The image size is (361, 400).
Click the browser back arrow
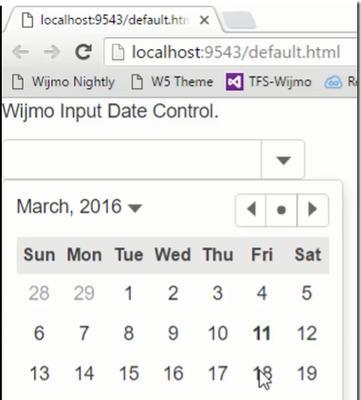21,52
